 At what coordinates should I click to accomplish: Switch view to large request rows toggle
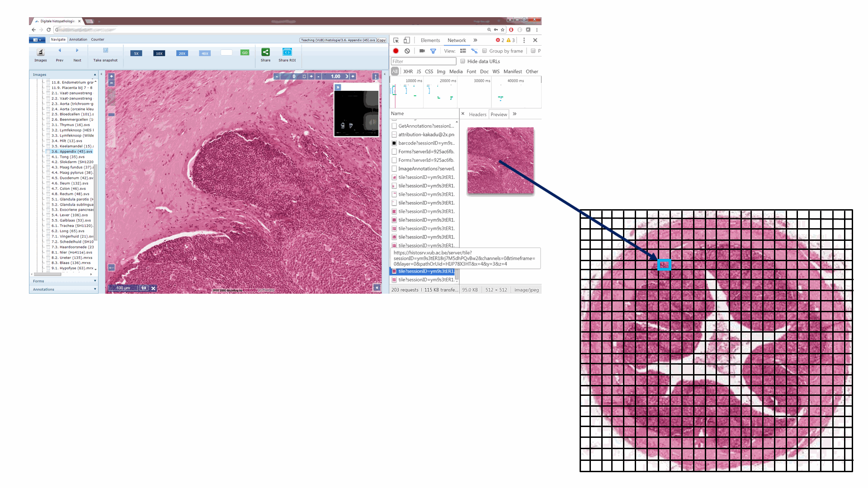(463, 51)
